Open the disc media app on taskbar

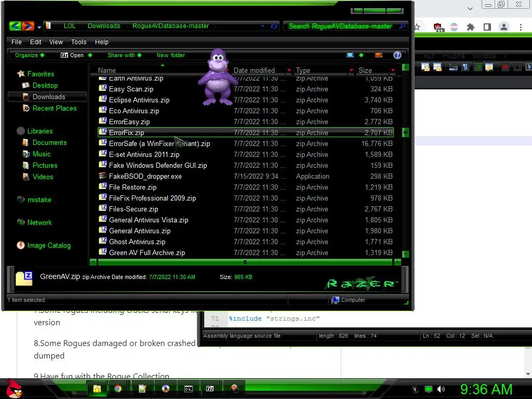click(166, 389)
